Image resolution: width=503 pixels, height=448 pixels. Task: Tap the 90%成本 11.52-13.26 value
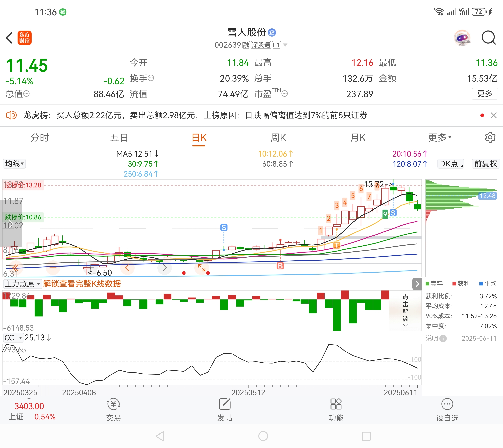479,316
